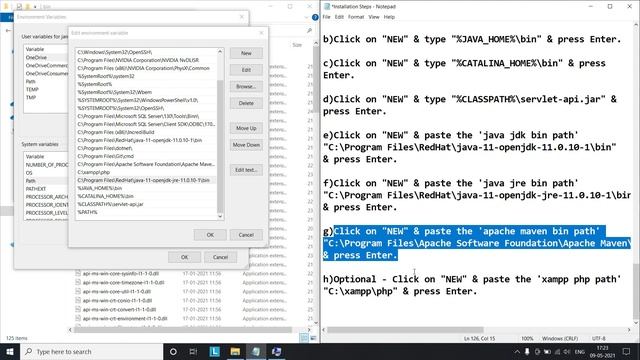This screenshot has height=360, width=640.
Task: Open Notepad Format menu
Action: 356,17
